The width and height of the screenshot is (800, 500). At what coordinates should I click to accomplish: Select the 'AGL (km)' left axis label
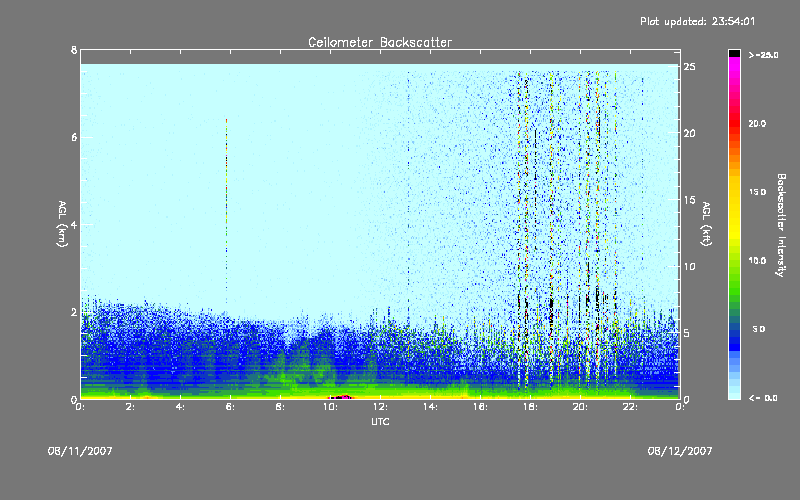point(62,224)
